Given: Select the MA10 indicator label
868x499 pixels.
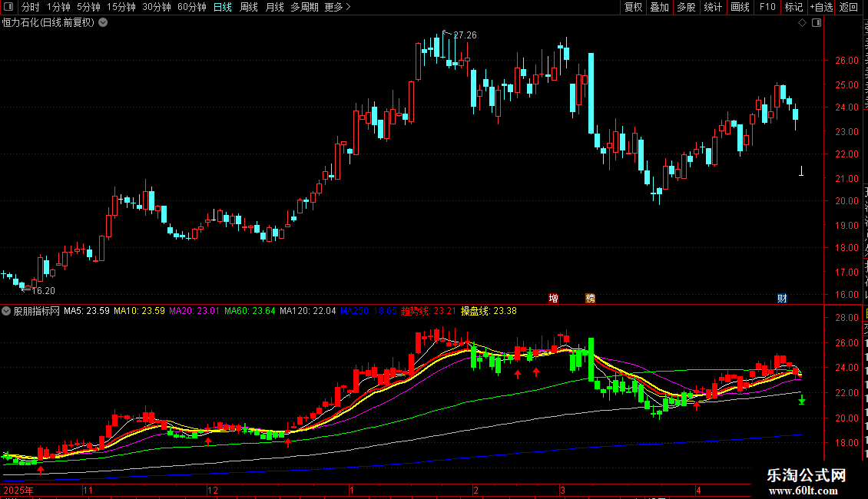Looking at the screenshot, I should pyautogui.click(x=139, y=311).
